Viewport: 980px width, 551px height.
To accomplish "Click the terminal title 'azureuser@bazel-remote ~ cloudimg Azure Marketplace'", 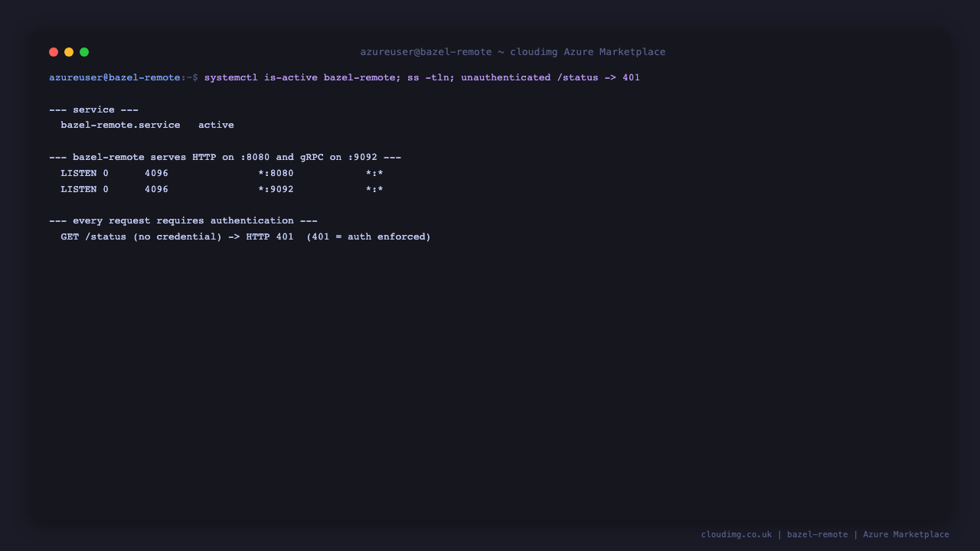I will [513, 52].
